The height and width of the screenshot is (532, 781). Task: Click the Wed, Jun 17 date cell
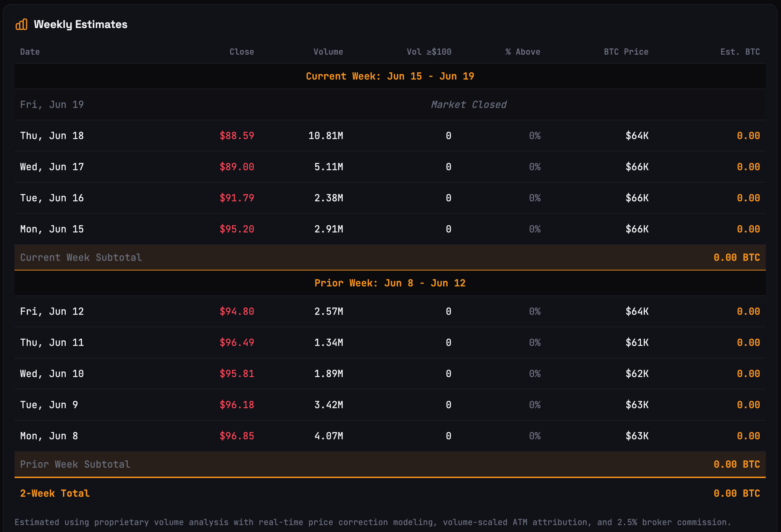click(52, 167)
